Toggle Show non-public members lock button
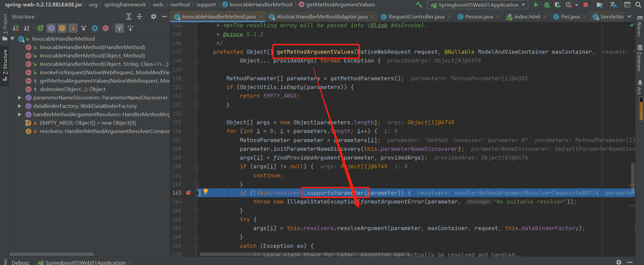This screenshot has width=644, height=265. click(x=73, y=28)
